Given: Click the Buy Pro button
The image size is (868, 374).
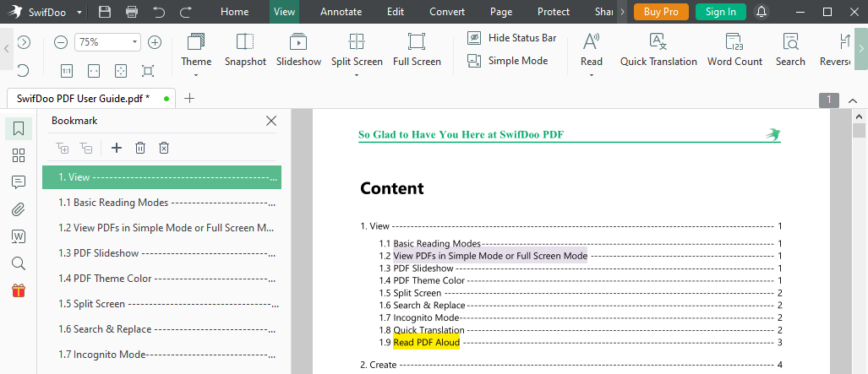Looking at the screenshot, I should click(x=661, y=12).
